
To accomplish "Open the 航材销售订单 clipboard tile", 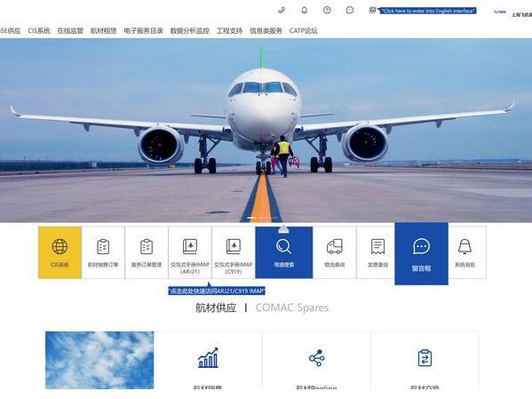I will (x=103, y=252).
